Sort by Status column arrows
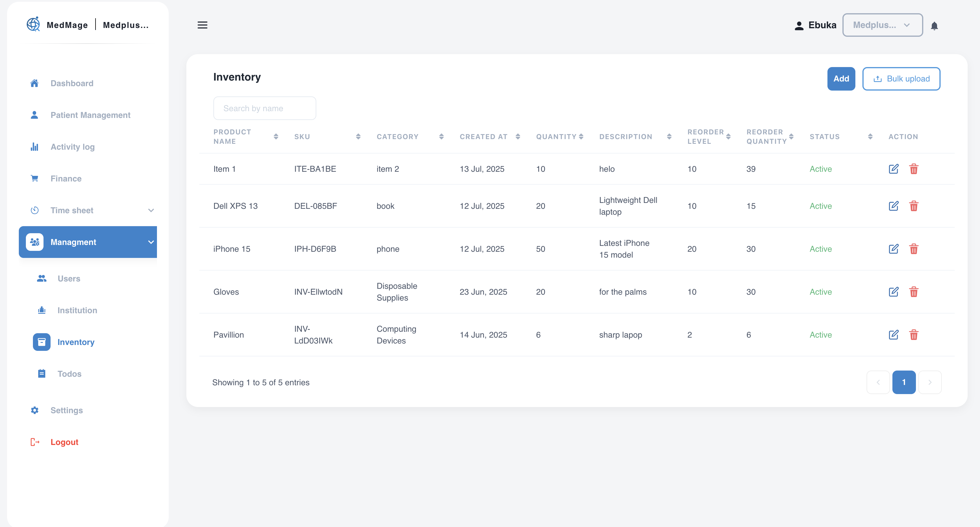This screenshot has width=980, height=527. point(870,136)
